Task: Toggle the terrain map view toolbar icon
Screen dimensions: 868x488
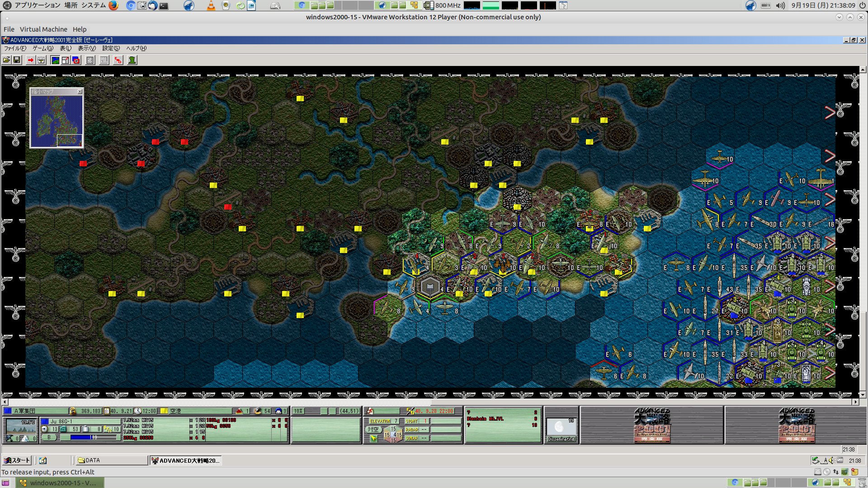Action: [55, 60]
